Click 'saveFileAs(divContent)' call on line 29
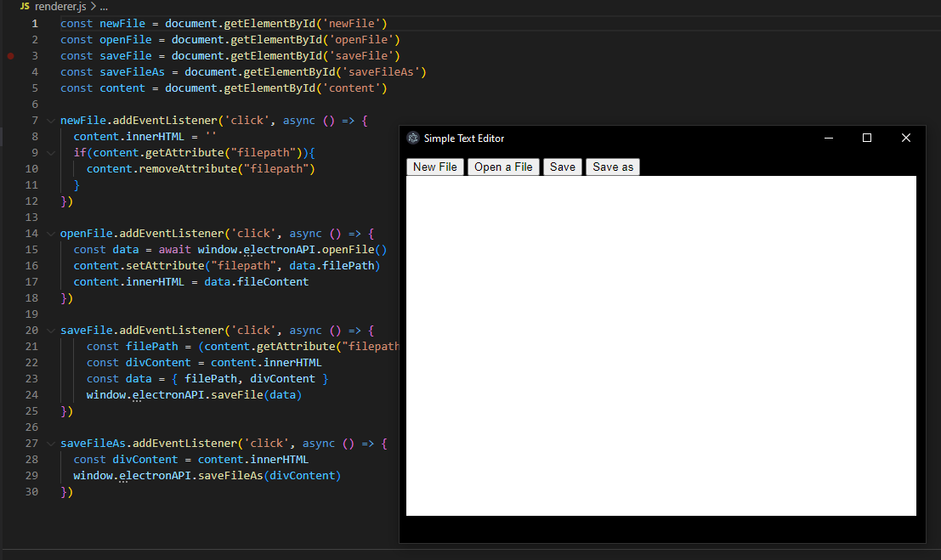This screenshot has width=941, height=560. 269,476
